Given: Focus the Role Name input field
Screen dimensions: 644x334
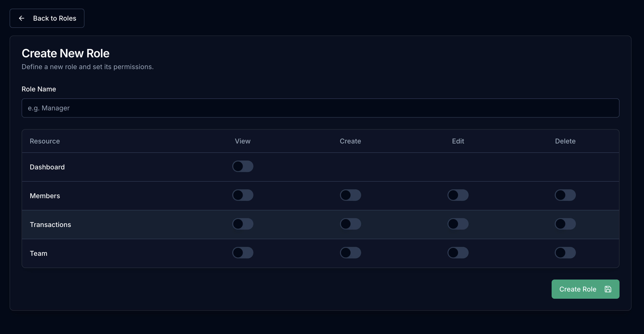Looking at the screenshot, I should click(320, 108).
